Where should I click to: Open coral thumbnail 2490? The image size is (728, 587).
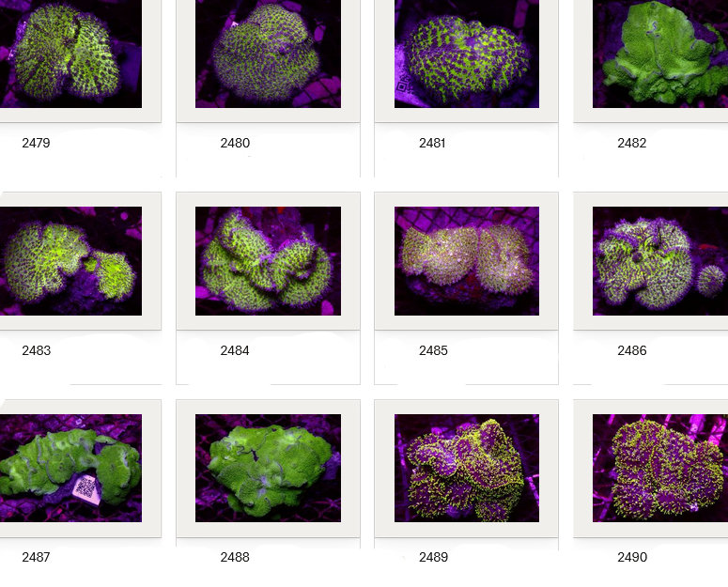[660, 469]
